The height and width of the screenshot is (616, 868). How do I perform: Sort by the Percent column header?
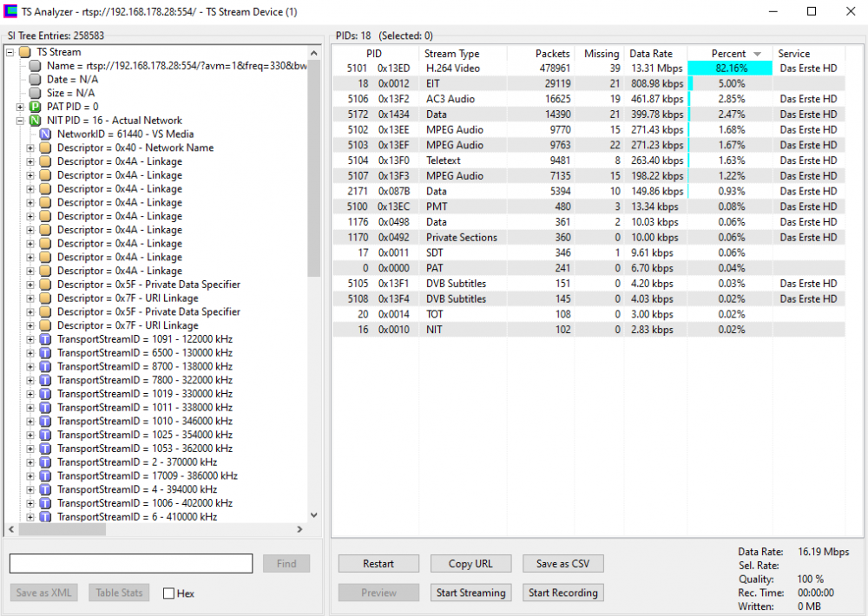728,54
